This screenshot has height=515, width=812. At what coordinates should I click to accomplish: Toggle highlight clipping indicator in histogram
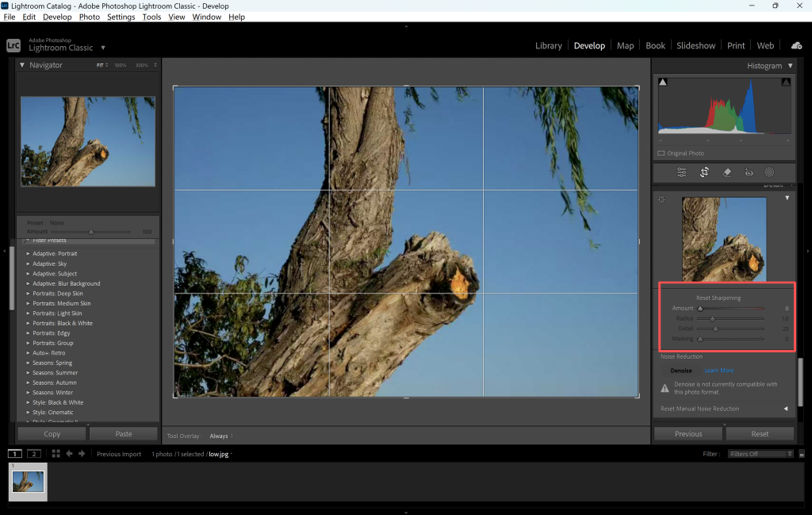tap(786, 82)
